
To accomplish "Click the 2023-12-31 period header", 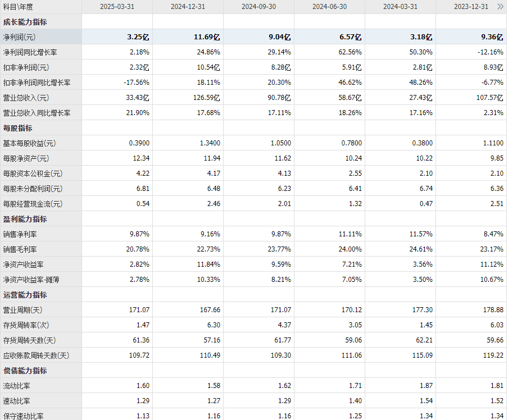I will 471,7.
